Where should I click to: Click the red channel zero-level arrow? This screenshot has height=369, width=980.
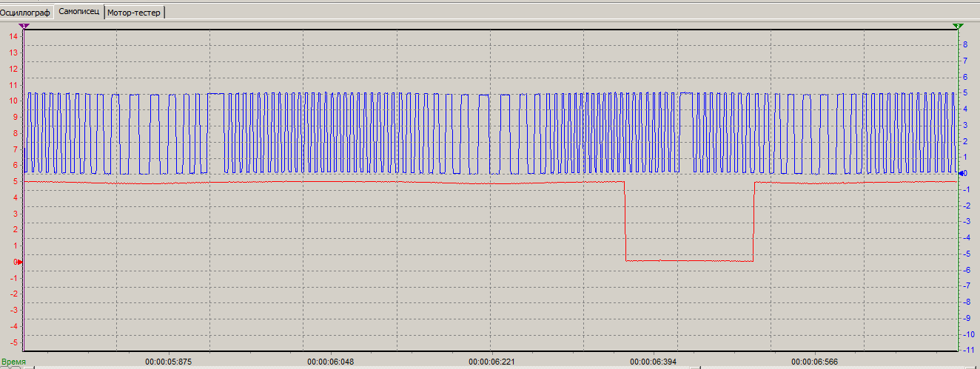[20, 261]
